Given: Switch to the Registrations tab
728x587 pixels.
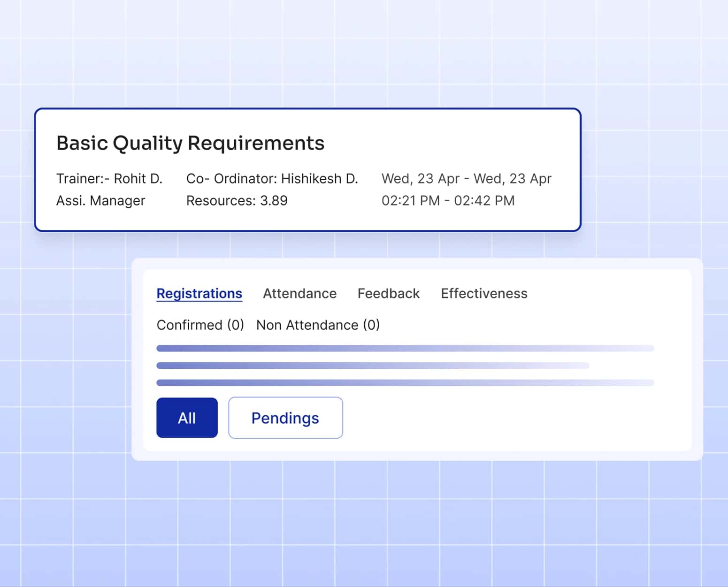Looking at the screenshot, I should point(199,293).
